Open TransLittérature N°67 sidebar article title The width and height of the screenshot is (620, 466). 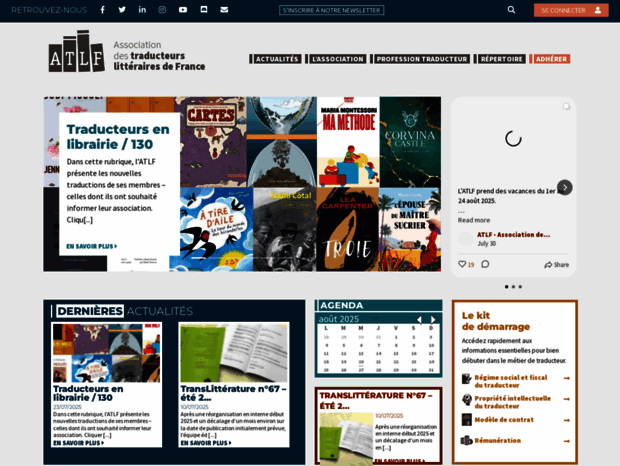click(376, 400)
